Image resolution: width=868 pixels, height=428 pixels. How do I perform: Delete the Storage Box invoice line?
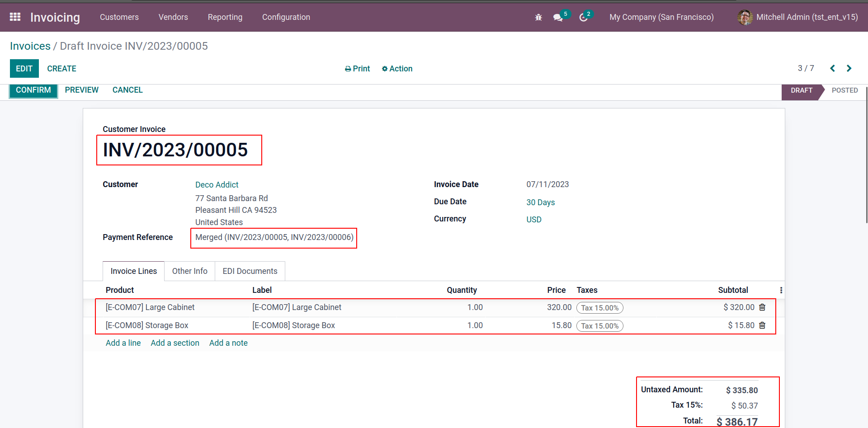coord(762,325)
